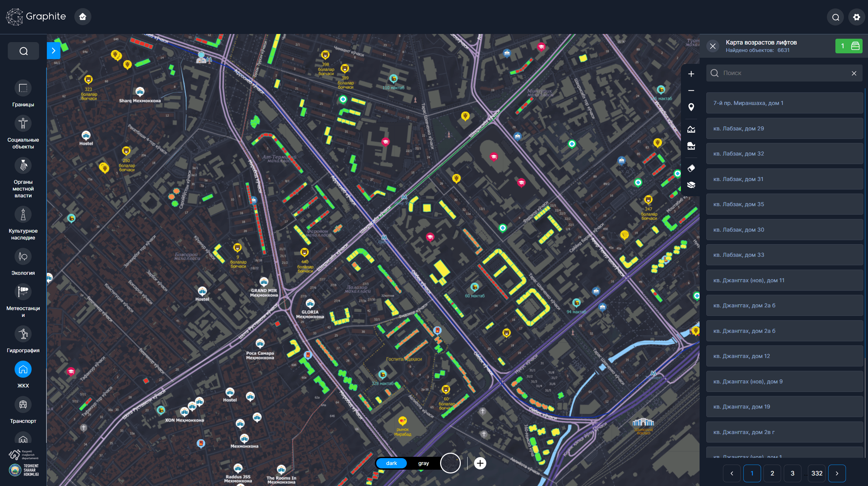Image resolution: width=868 pixels, height=486 pixels.
Task: Select the dark basemap style
Action: 391,463
